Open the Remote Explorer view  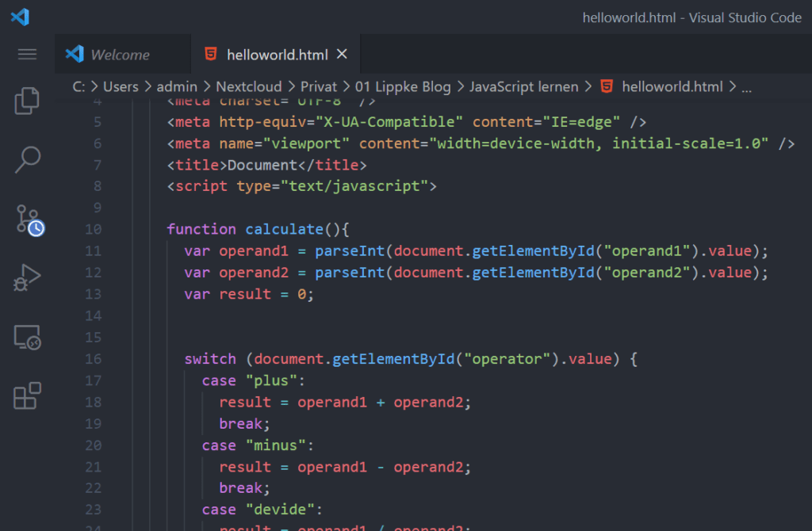[27, 337]
